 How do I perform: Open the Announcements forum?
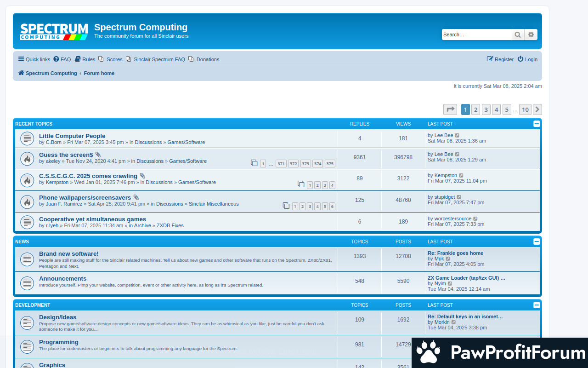(62, 278)
